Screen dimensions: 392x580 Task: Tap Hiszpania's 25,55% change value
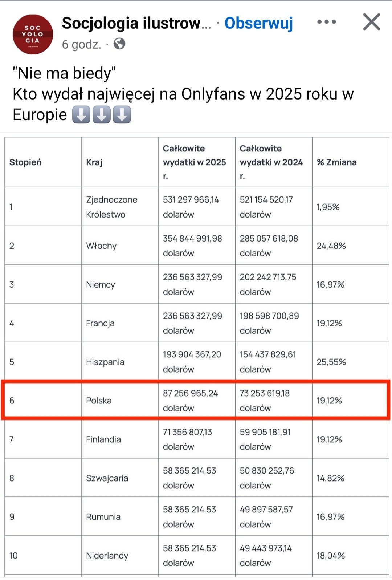pos(331,362)
